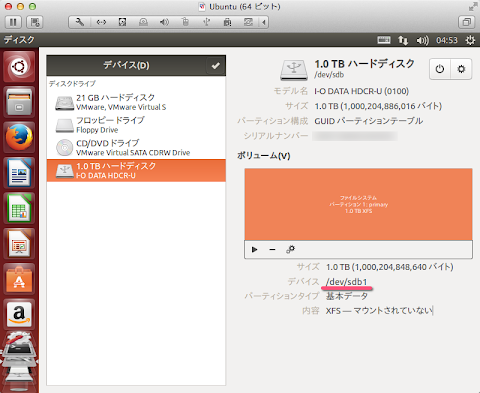Open Ubuntu Software Center launcher icon

19,279
